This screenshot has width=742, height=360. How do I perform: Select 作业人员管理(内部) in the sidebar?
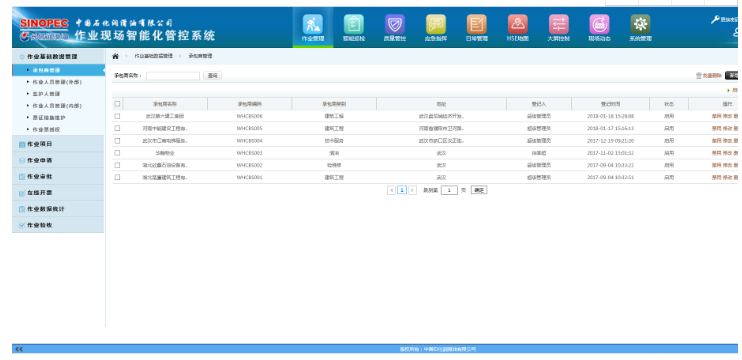click(x=57, y=106)
